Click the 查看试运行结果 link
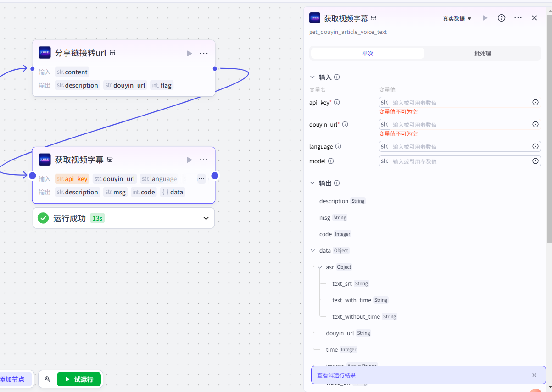This screenshot has width=552, height=392. (x=336, y=375)
